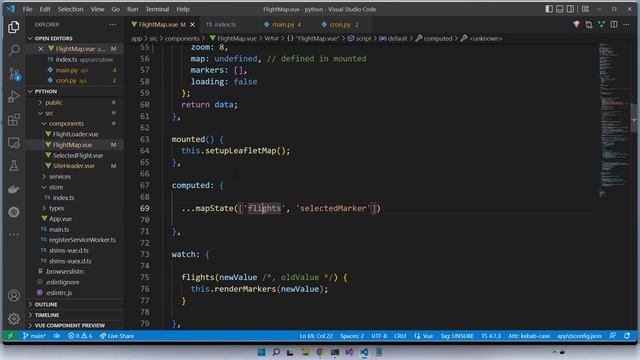Open the Remote Explorer view
The height and width of the screenshot is (360, 640).
coord(14,143)
